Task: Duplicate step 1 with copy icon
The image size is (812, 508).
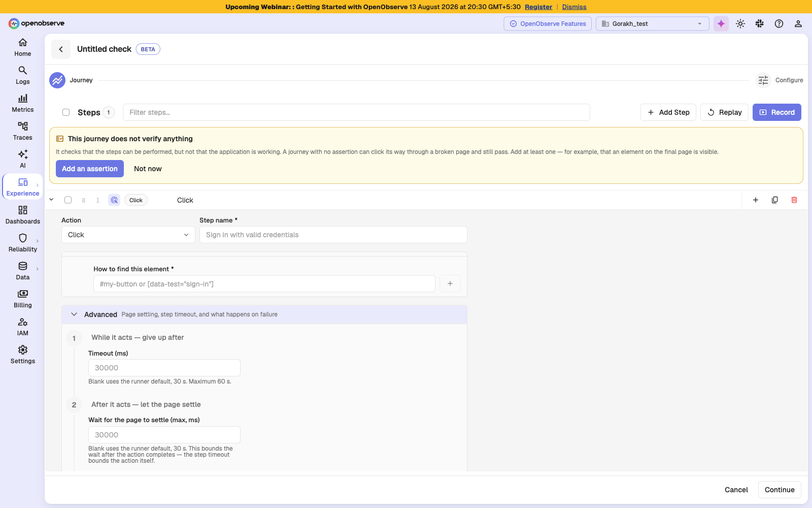Action: click(775, 200)
